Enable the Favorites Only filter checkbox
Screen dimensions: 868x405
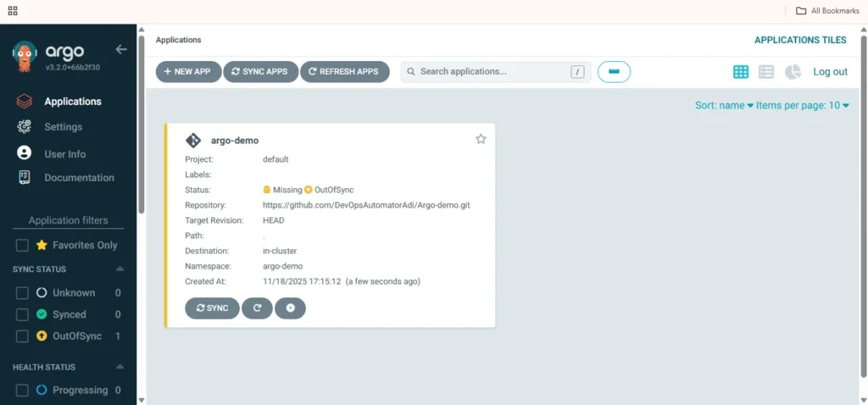click(23, 246)
